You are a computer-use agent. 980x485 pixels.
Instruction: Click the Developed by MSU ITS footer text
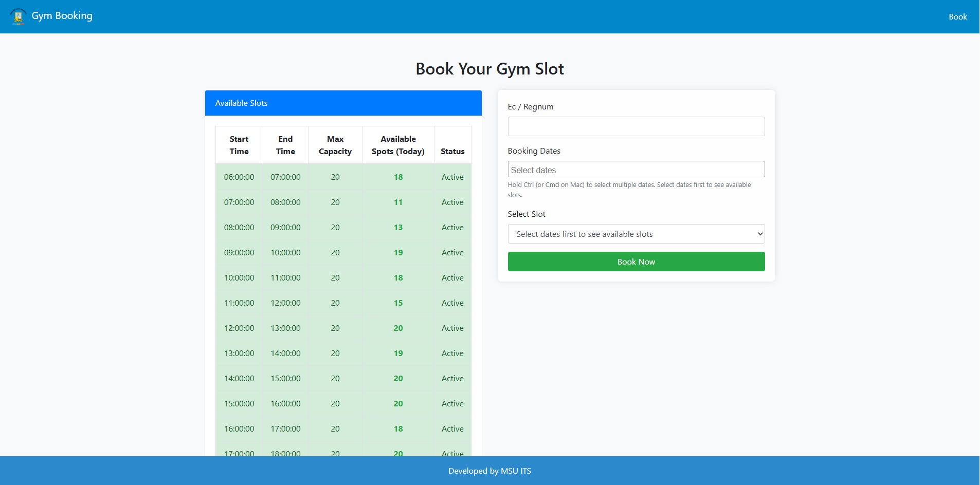pyautogui.click(x=489, y=471)
